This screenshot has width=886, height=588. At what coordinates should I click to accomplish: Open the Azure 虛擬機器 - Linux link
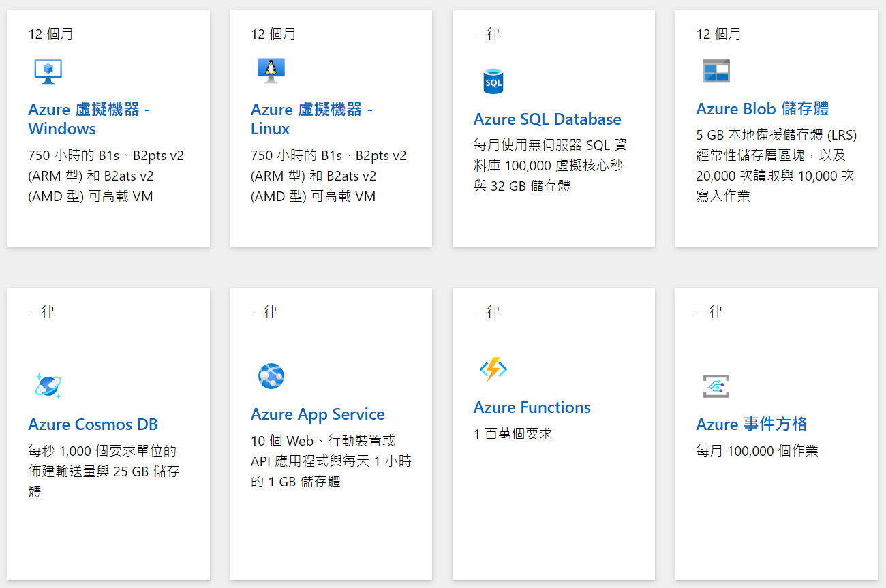click(x=311, y=119)
